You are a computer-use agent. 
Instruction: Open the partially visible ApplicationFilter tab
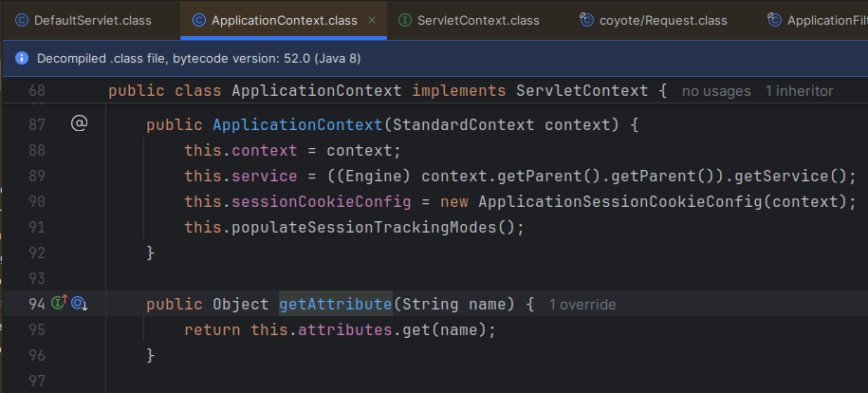coord(825,20)
